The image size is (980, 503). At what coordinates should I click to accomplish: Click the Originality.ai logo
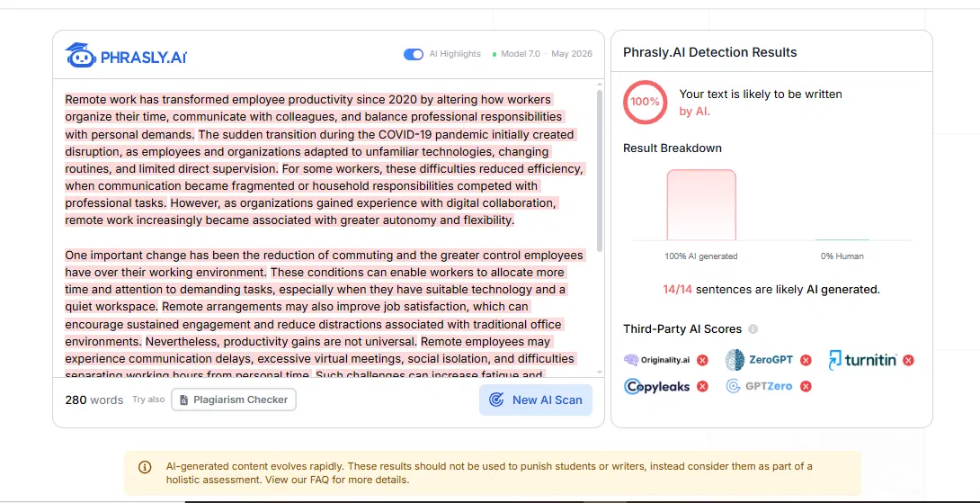click(657, 360)
